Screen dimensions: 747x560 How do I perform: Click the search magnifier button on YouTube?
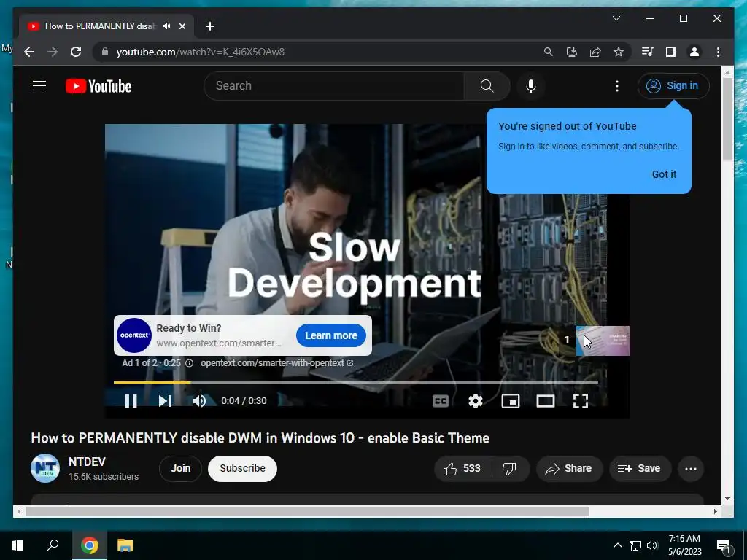point(487,86)
